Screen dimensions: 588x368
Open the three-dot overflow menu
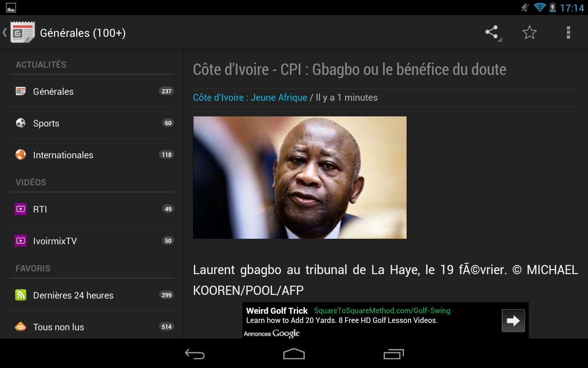click(568, 32)
